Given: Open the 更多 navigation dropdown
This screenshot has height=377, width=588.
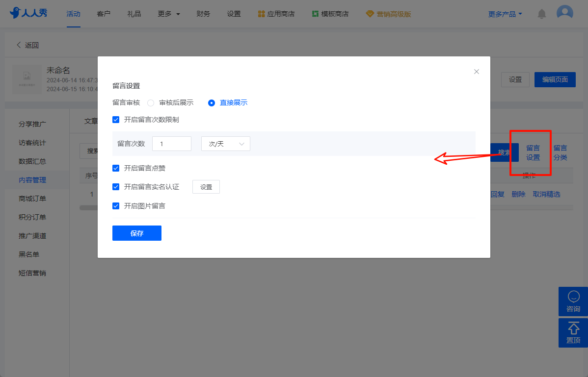Looking at the screenshot, I should (169, 14).
